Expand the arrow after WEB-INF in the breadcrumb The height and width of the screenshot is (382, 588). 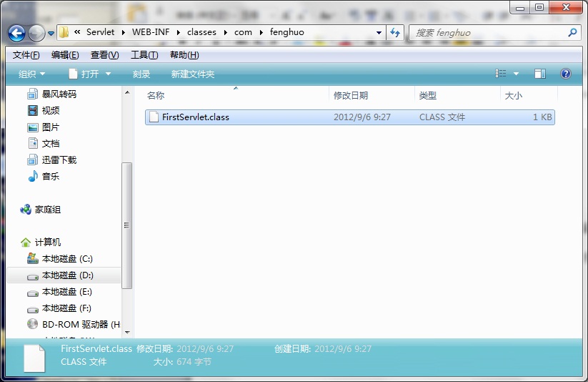[179, 32]
